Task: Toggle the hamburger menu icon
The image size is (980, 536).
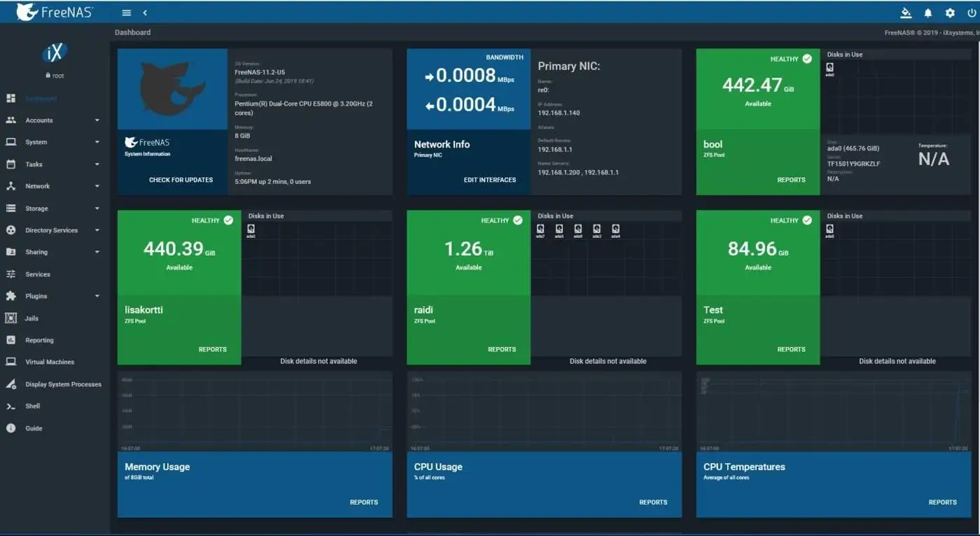Action: pos(126,13)
